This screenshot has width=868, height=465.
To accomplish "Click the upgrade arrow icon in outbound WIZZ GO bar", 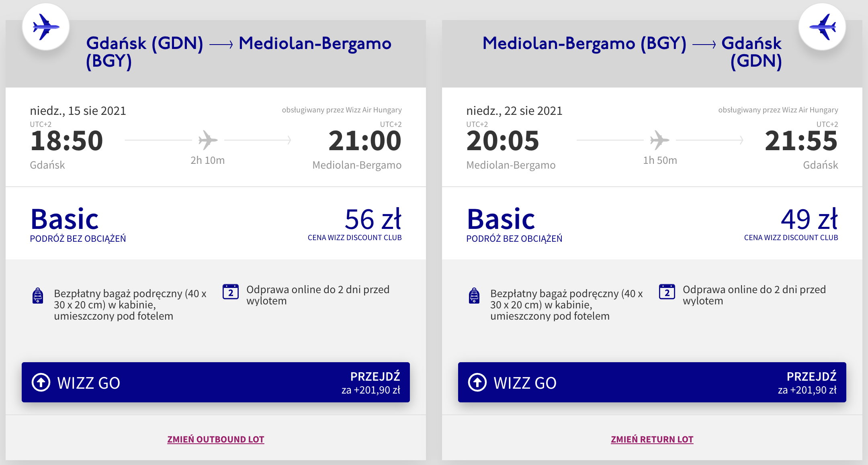I will (41, 382).
